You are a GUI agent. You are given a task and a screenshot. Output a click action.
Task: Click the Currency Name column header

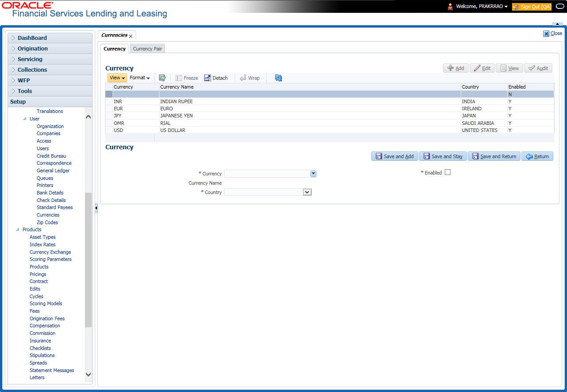[x=310, y=87]
